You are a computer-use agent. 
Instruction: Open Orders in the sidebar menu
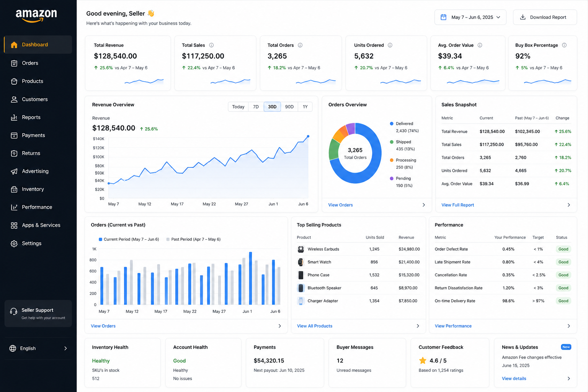[38, 63]
